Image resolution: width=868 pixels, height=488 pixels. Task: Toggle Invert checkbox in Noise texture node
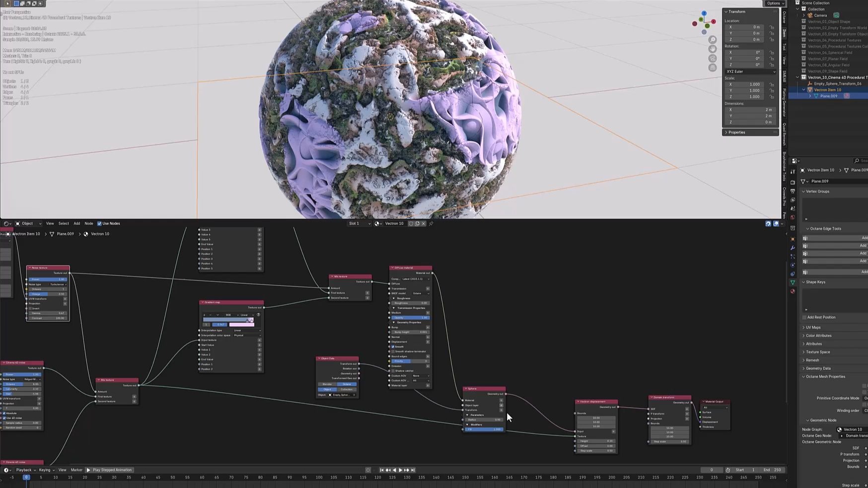30,308
